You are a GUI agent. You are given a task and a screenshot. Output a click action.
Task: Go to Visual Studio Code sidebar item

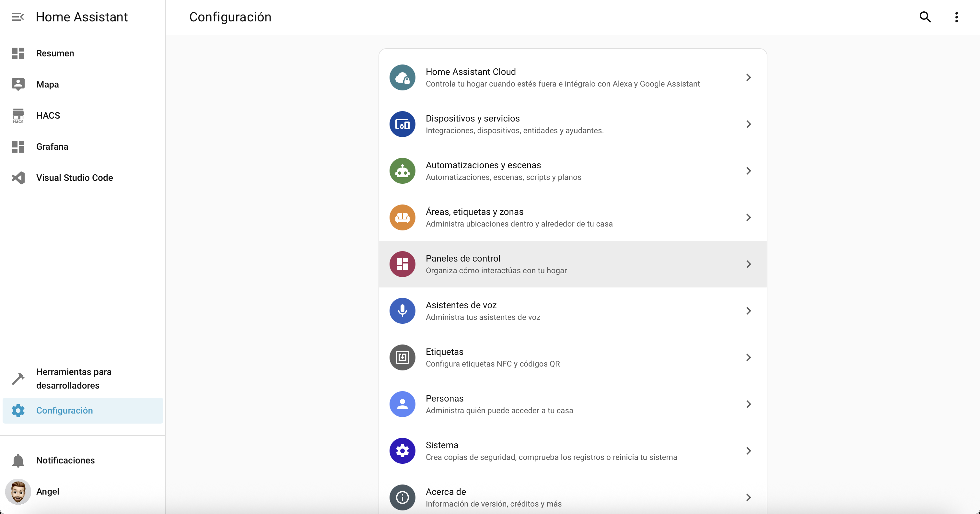coord(75,178)
